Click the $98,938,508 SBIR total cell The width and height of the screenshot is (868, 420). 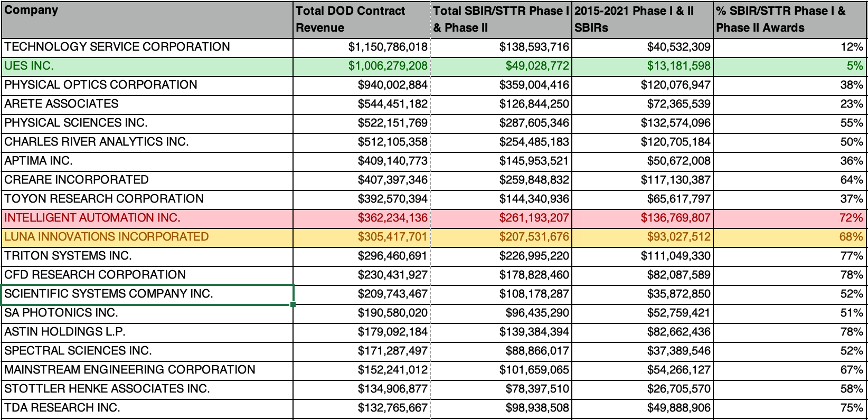point(501,408)
